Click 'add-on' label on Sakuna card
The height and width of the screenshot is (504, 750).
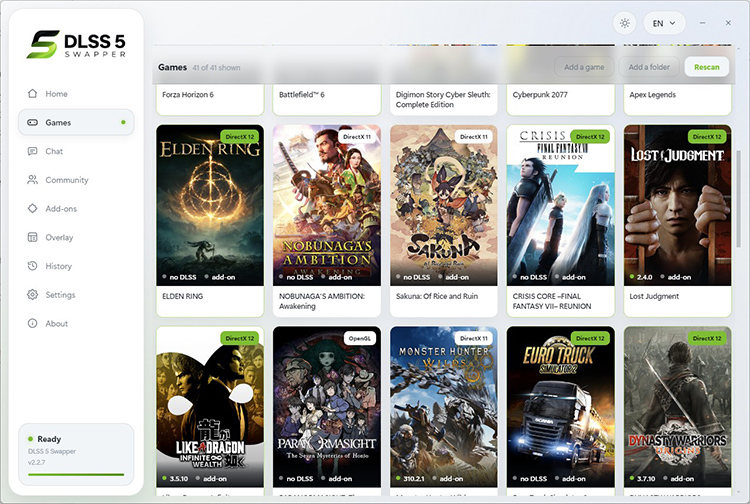click(457, 277)
